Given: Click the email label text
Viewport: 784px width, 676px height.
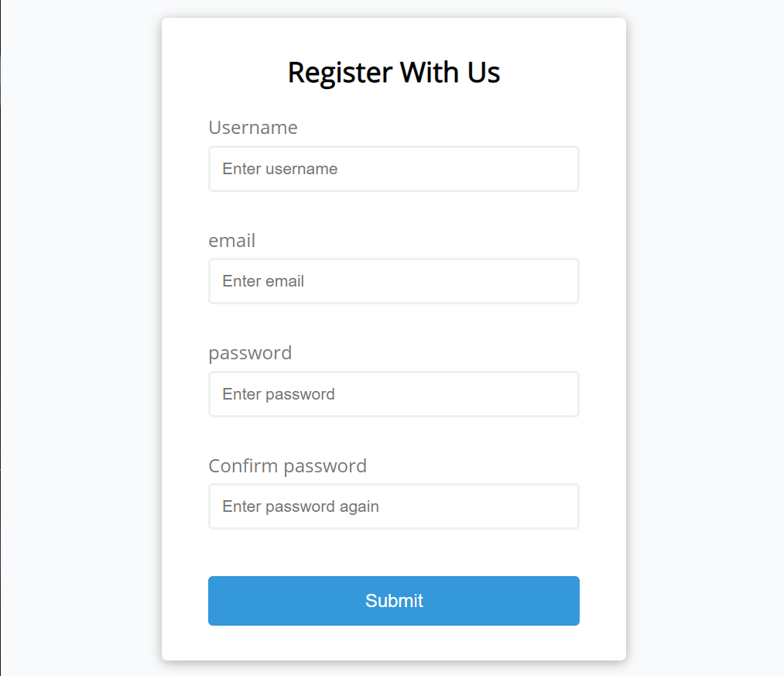Looking at the screenshot, I should pyautogui.click(x=231, y=240).
